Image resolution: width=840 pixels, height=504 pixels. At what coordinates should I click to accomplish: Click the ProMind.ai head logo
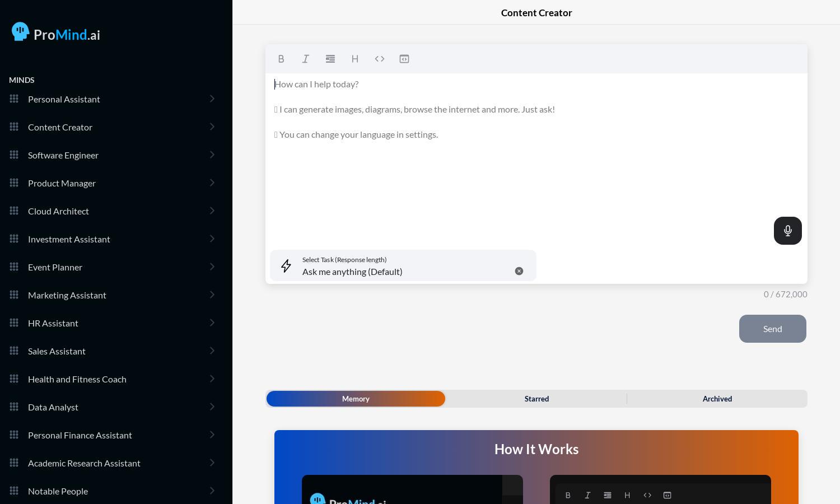20,32
